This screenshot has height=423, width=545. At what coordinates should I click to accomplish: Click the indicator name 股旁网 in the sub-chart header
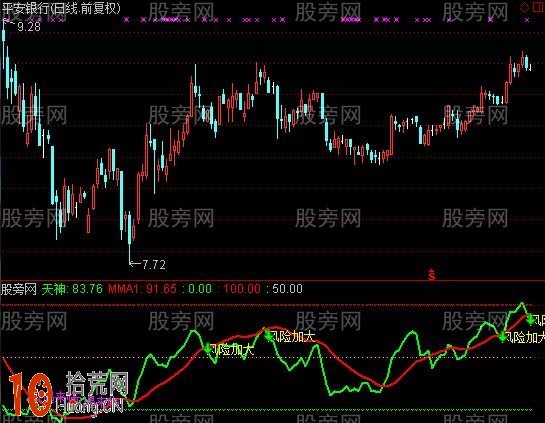click(x=19, y=289)
